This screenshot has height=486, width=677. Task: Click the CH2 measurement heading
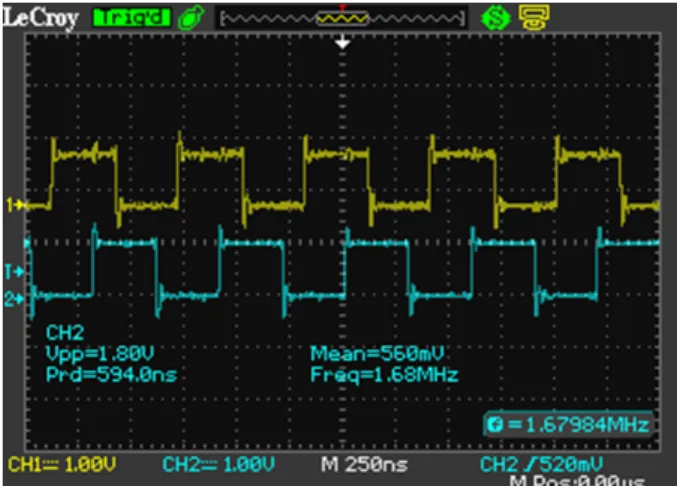pyautogui.click(x=65, y=333)
